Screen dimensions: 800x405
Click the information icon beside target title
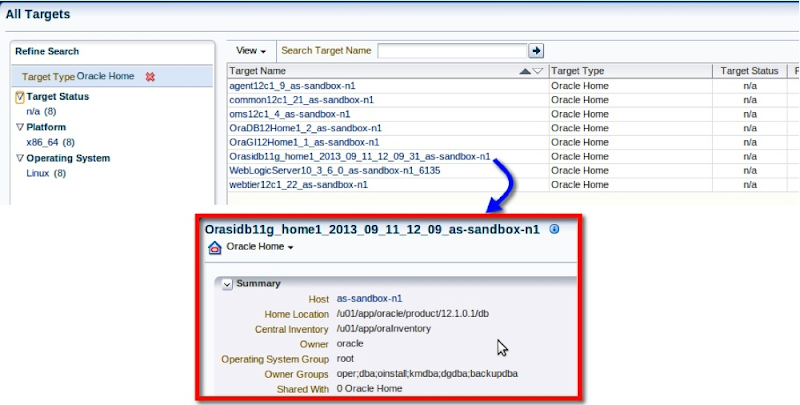(x=554, y=229)
